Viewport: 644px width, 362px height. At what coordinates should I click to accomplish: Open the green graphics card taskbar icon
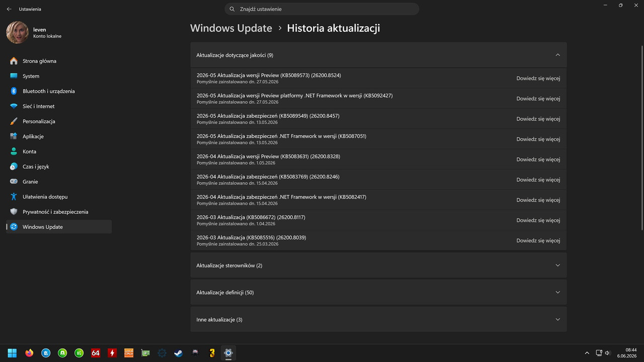point(145,353)
